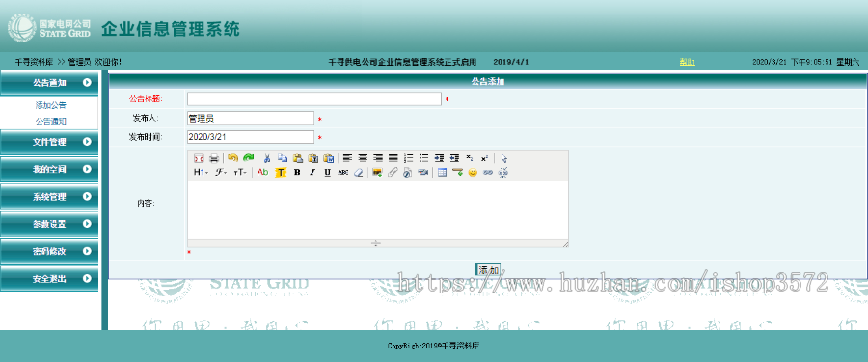Click State Grid logo in header

pos(50,29)
